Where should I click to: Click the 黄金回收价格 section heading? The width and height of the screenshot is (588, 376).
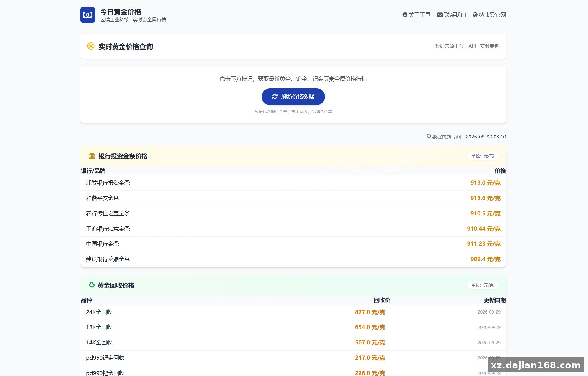point(116,286)
